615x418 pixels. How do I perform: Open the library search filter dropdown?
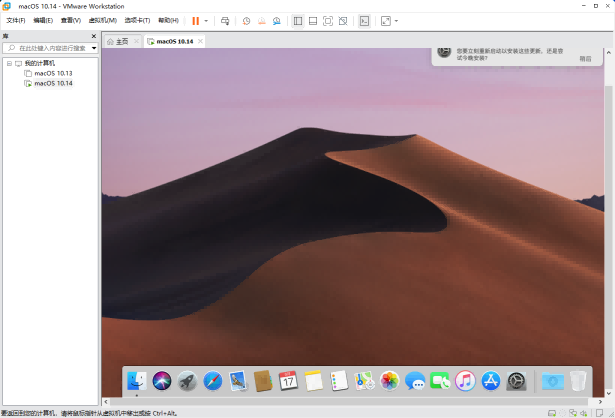point(94,48)
